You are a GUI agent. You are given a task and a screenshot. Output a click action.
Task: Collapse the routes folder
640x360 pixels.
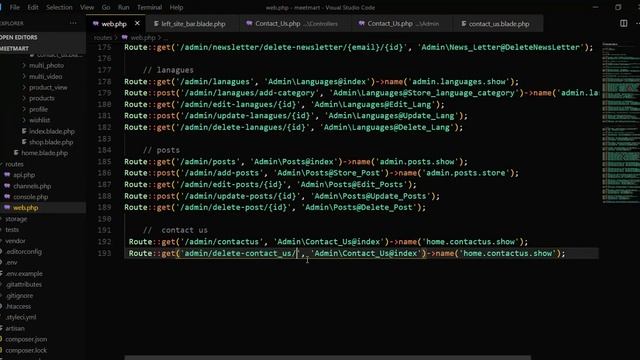coord(14,164)
